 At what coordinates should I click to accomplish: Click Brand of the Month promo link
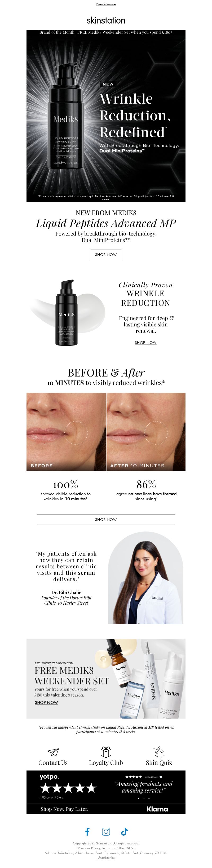[x=106, y=32]
